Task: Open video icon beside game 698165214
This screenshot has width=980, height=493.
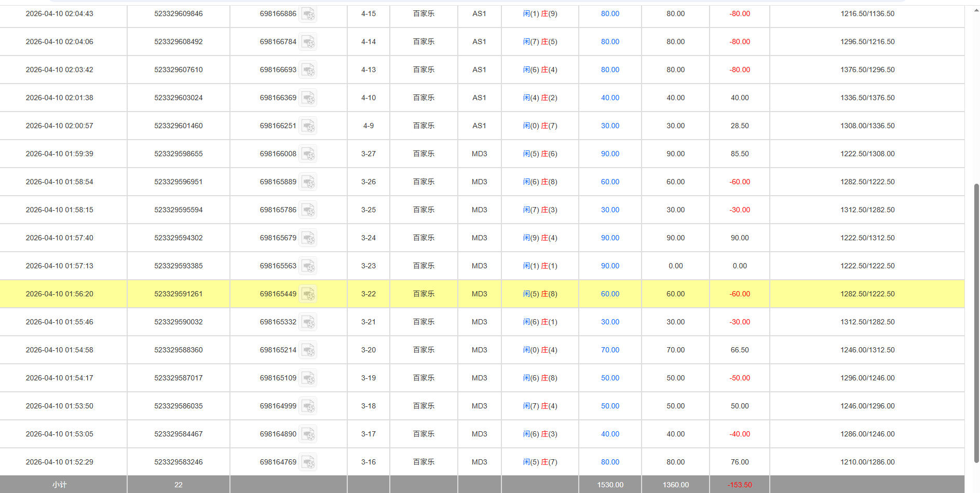Action: click(x=308, y=350)
